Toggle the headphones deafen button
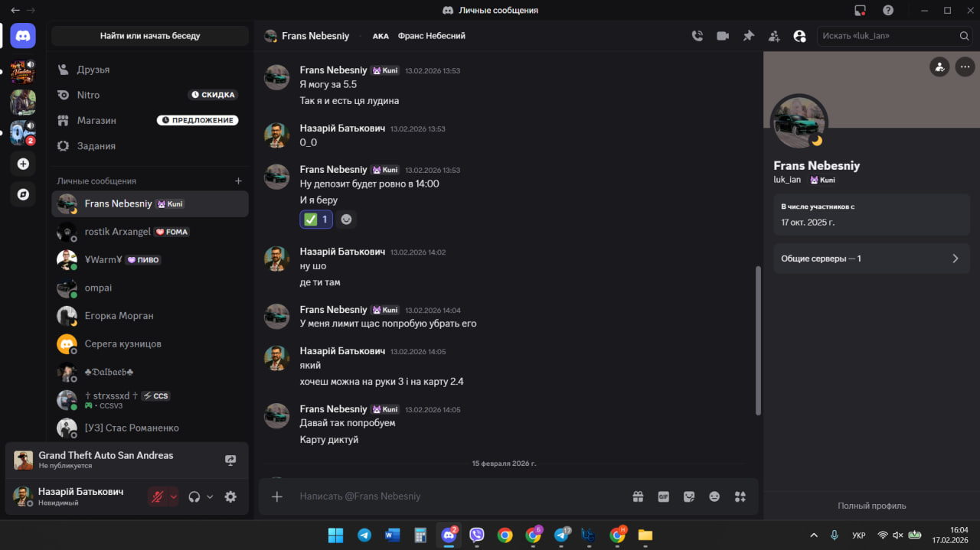Viewport: 980px width, 550px height. coord(194,496)
